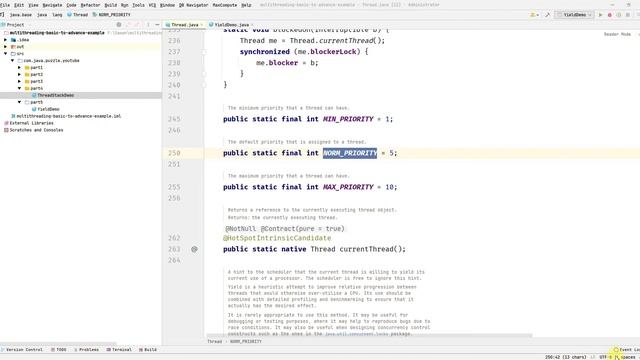Open the Build tool window
Image resolution: width=640 pixels, height=360 pixels.
tap(148, 350)
